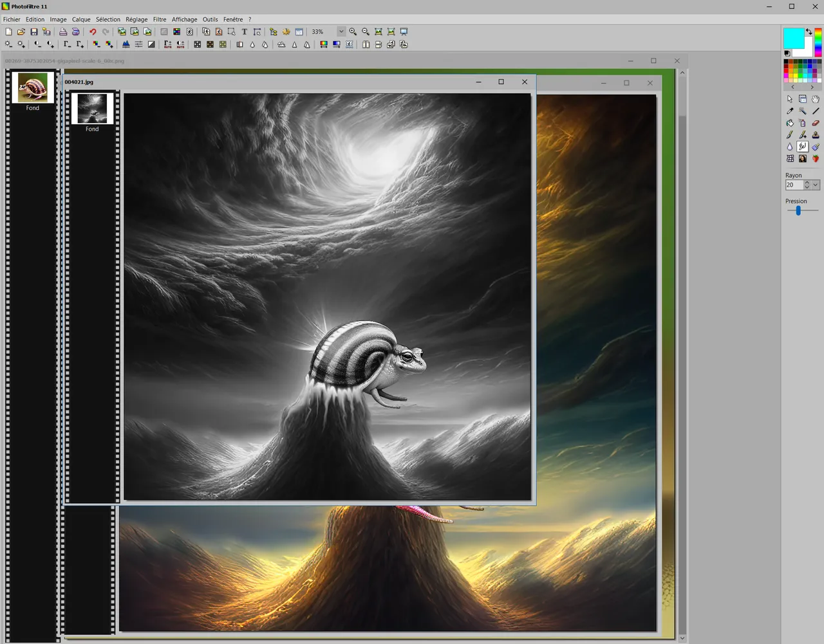Click the Save floppy disk icon
This screenshot has width=824, height=644.
(x=34, y=32)
